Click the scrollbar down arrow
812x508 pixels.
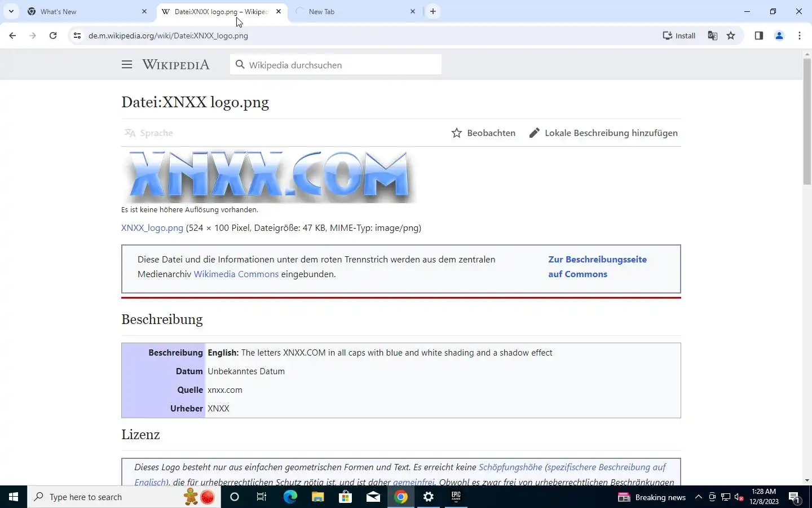(x=807, y=480)
